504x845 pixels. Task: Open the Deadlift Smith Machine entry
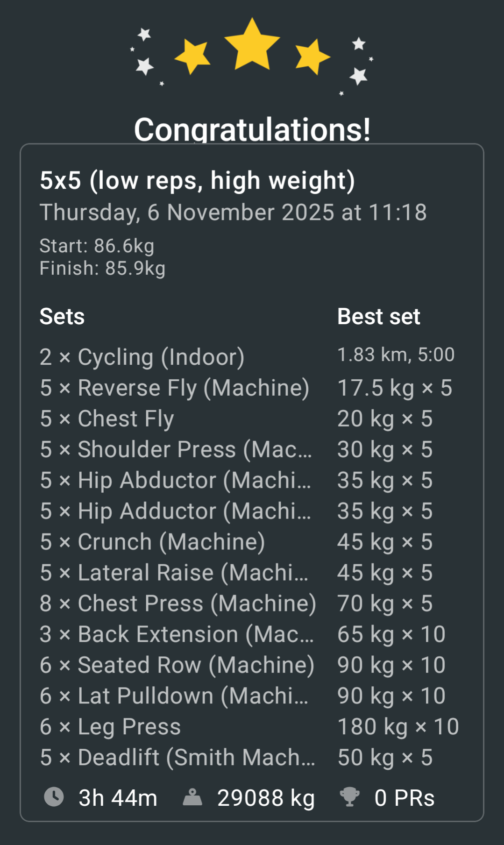(x=177, y=758)
